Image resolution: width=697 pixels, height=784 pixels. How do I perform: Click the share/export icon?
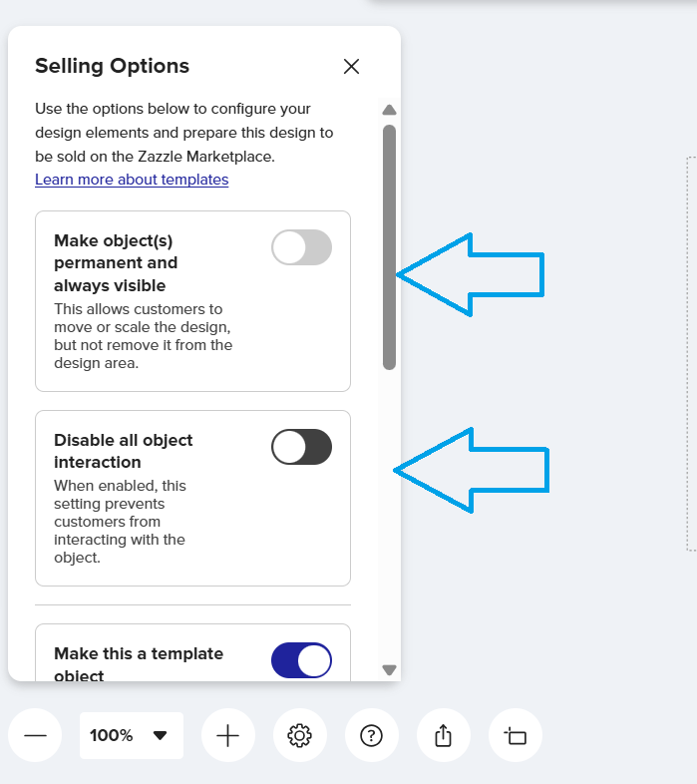444,736
